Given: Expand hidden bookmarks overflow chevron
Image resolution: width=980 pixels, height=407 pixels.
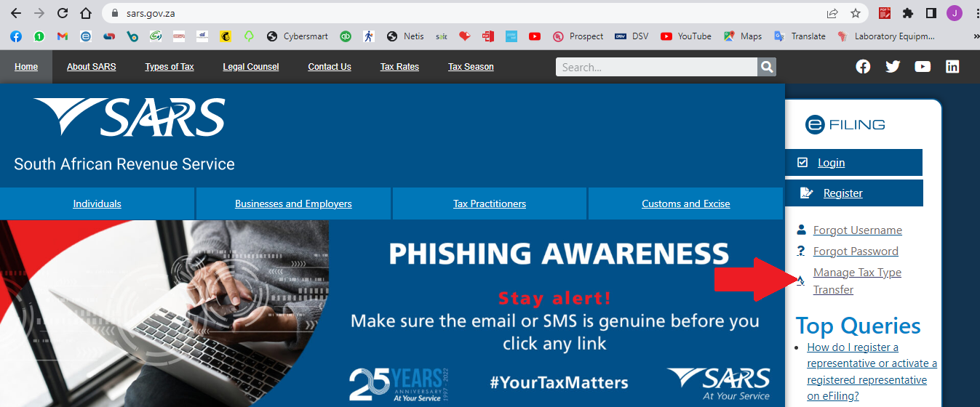Looking at the screenshot, I should pos(975,36).
